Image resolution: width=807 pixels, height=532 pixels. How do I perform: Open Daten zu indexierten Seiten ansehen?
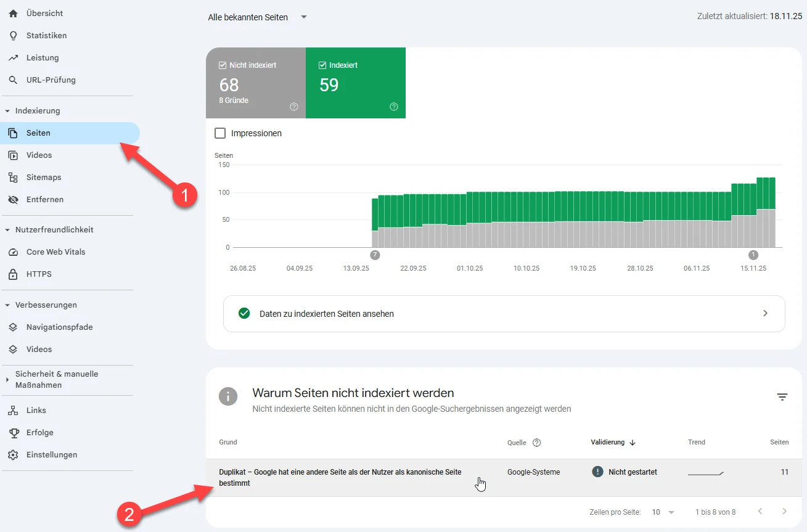pos(326,313)
